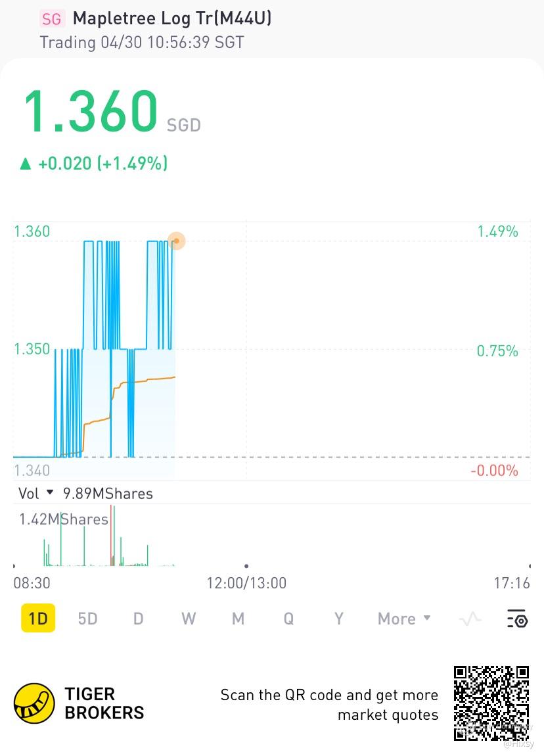Image resolution: width=544 pixels, height=756 pixels.
Task: Click the Tiger Brokers tiger logo
Action: click(x=34, y=703)
